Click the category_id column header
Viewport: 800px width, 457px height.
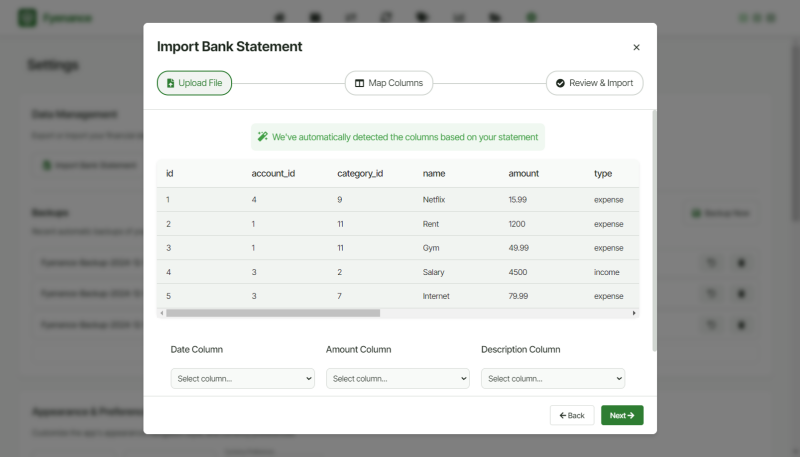pyautogui.click(x=360, y=173)
